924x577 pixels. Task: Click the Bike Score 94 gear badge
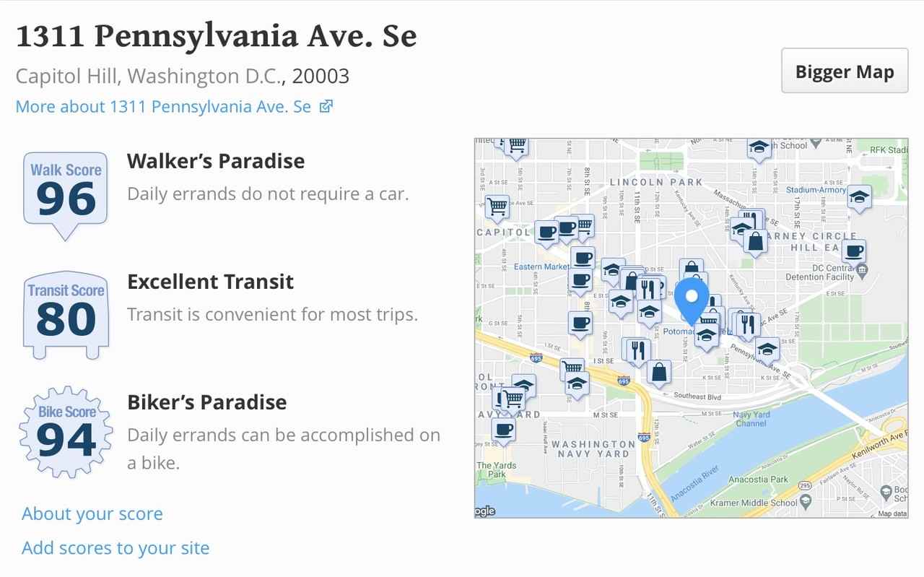[x=66, y=433]
